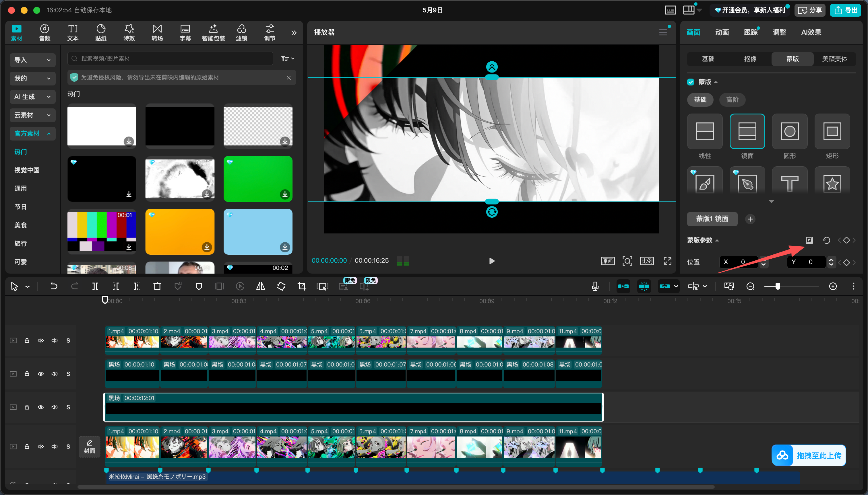The height and width of the screenshot is (495, 868).
Task: Click the invert mask icon
Action: click(x=809, y=240)
